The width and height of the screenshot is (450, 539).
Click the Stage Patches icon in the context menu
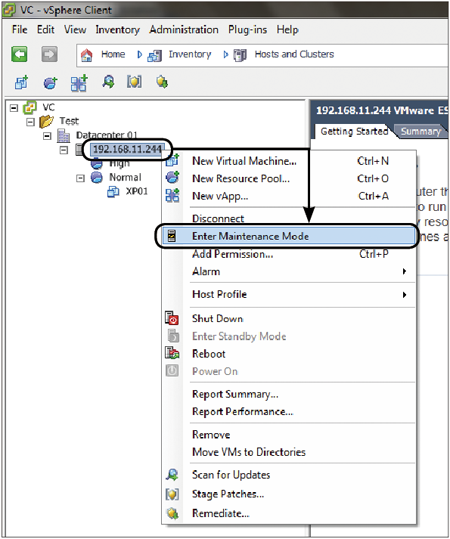coord(172,494)
